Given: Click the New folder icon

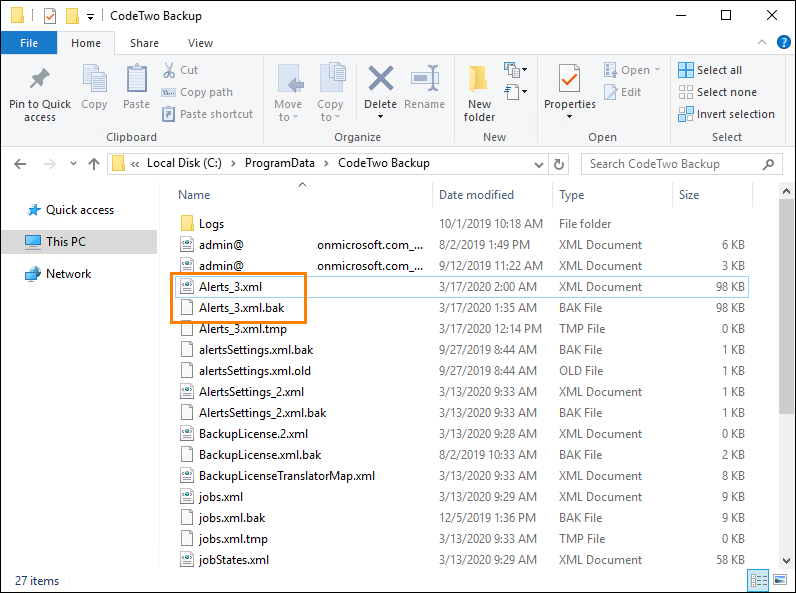Looking at the screenshot, I should point(479,79).
